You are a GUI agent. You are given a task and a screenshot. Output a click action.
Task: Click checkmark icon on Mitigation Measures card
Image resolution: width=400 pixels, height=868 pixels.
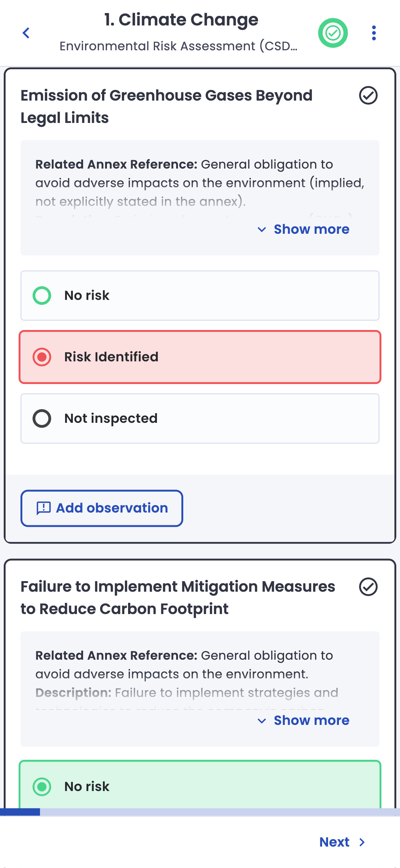coord(368,587)
